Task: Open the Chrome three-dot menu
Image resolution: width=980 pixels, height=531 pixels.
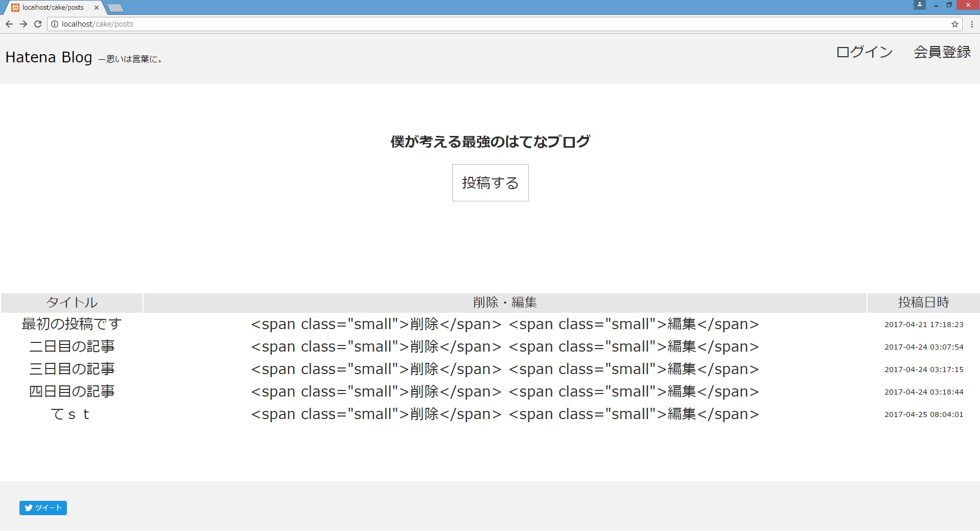Action: [x=972, y=24]
